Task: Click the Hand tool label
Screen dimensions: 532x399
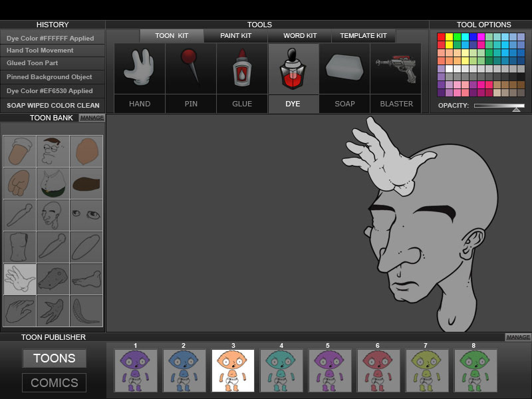Action: (140, 104)
